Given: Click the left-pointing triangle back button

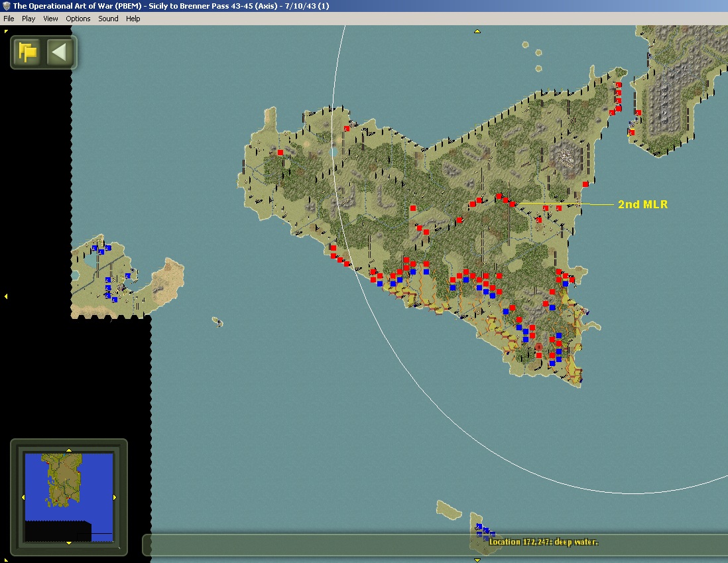Looking at the screenshot, I should 60,52.
